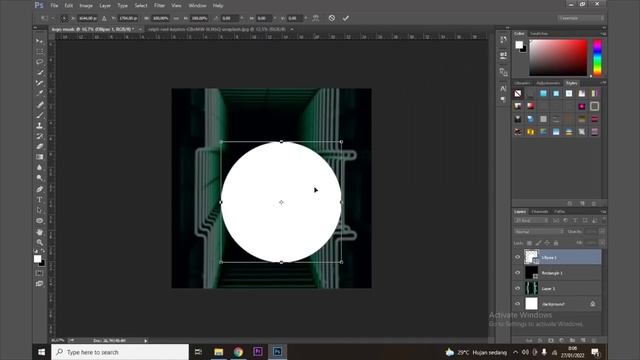Select the Hand tool
The width and height of the screenshot is (640, 360).
tap(39, 232)
